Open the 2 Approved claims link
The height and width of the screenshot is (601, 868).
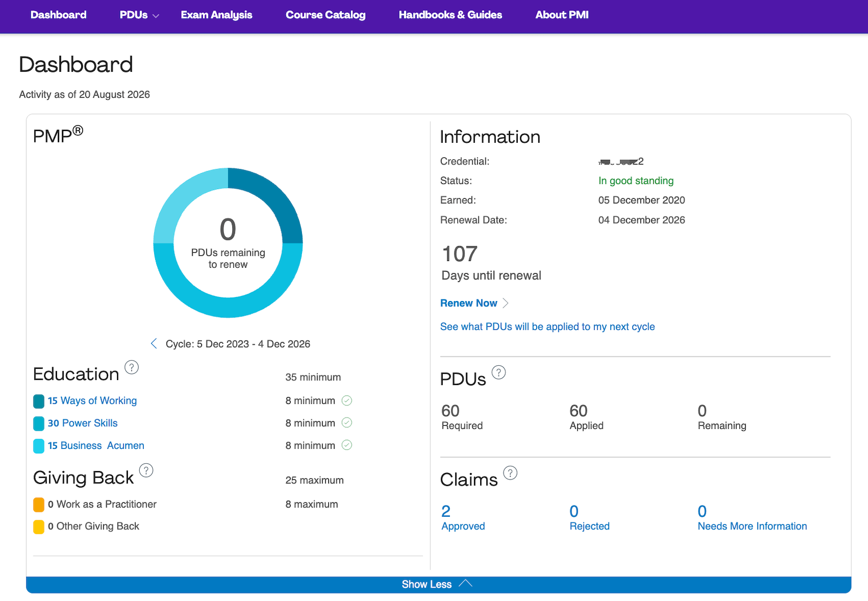(463, 518)
